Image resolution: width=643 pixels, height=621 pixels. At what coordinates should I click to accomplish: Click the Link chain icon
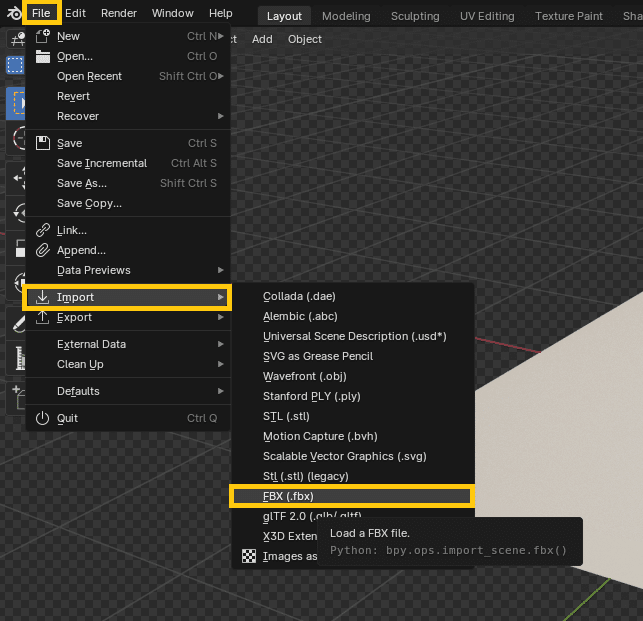(42, 230)
